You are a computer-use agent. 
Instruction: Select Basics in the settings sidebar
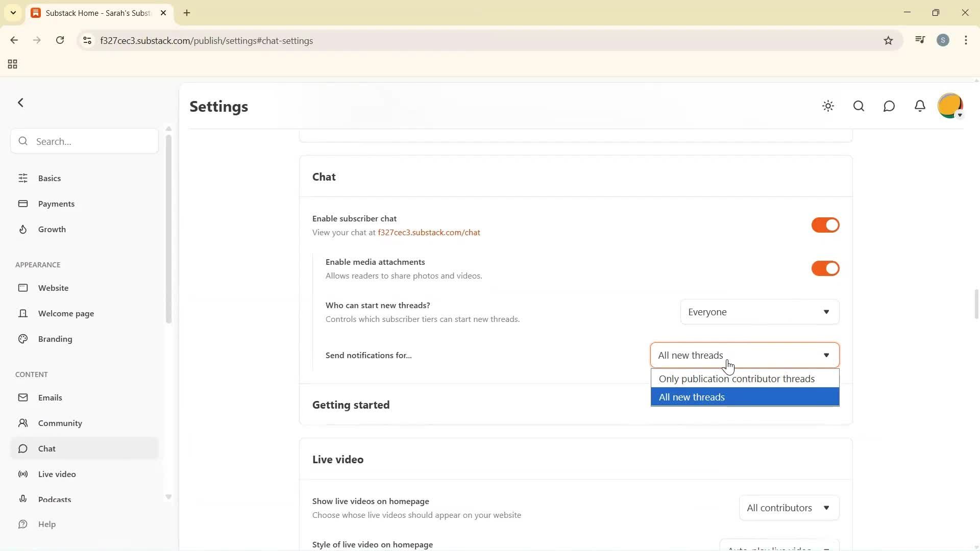48,178
